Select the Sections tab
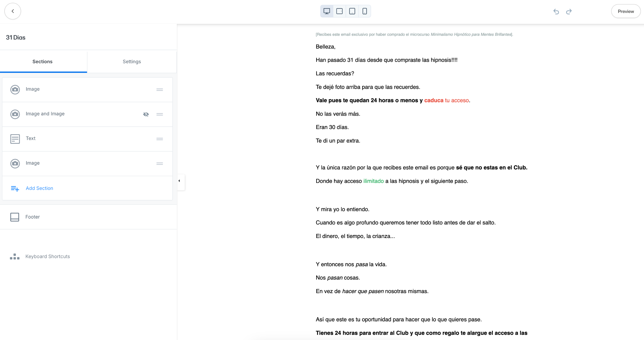 tap(42, 61)
